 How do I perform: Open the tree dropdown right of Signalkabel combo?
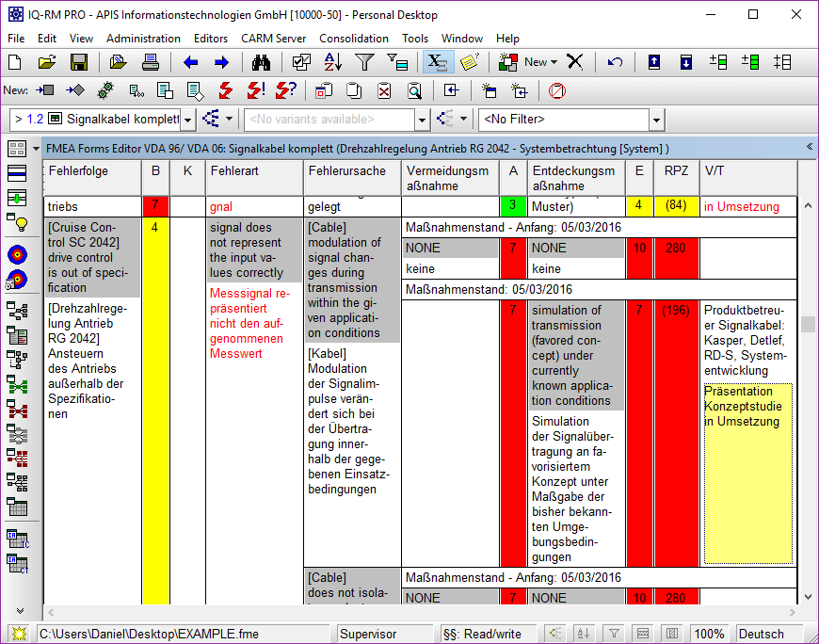229,119
